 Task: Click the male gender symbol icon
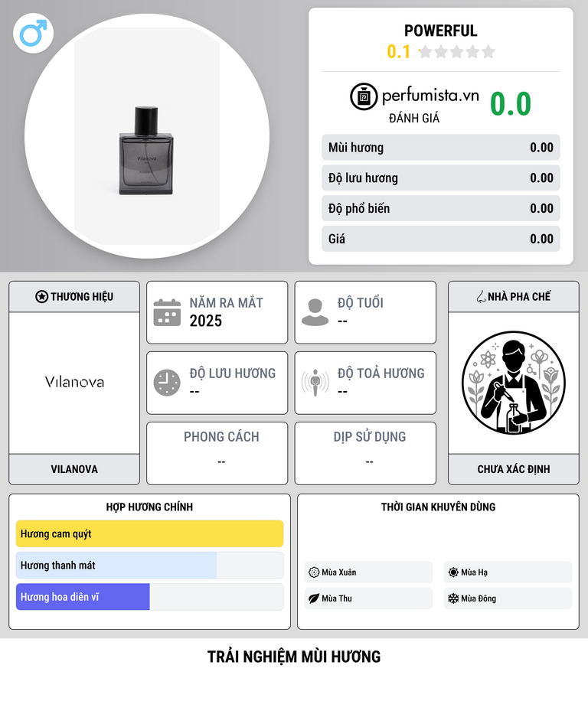click(33, 34)
